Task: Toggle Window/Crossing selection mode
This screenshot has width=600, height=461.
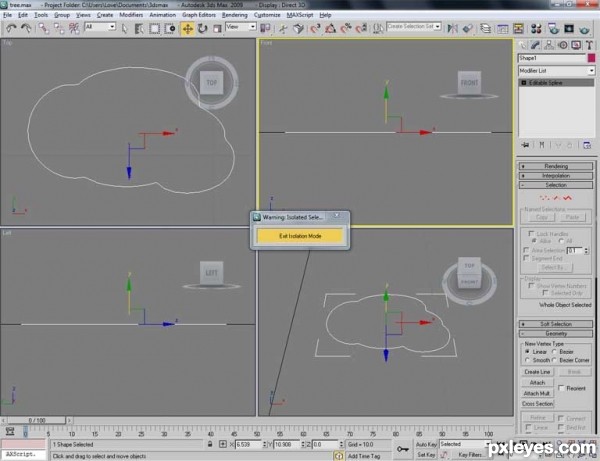Action: tap(170, 29)
